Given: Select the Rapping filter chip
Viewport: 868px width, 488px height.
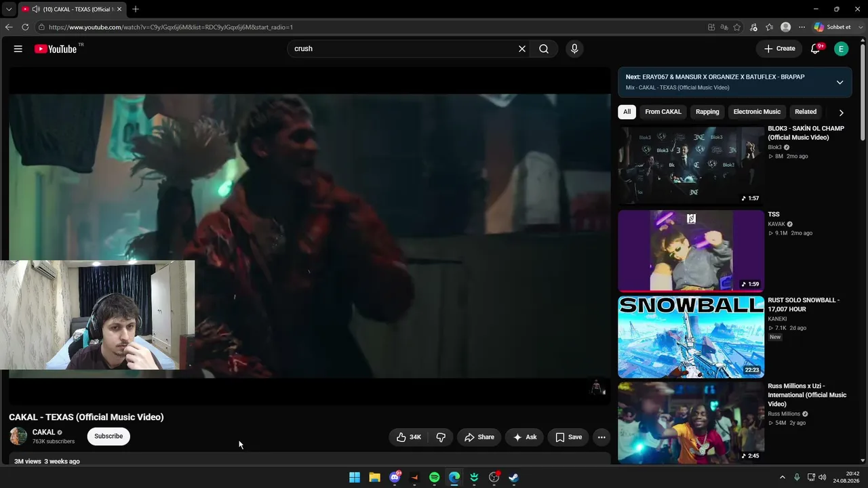Looking at the screenshot, I should 707,112.
